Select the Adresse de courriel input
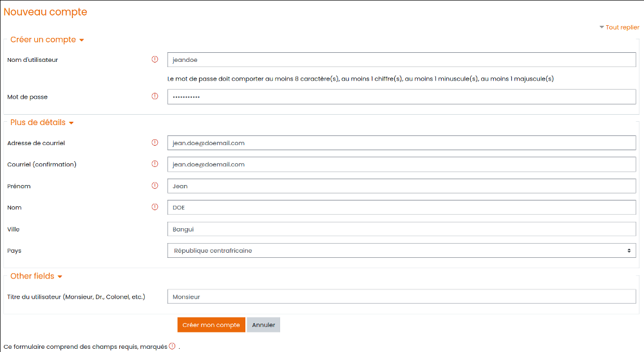Image resolution: width=644 pixels, height=352 pixels. [x=401, y=142]
